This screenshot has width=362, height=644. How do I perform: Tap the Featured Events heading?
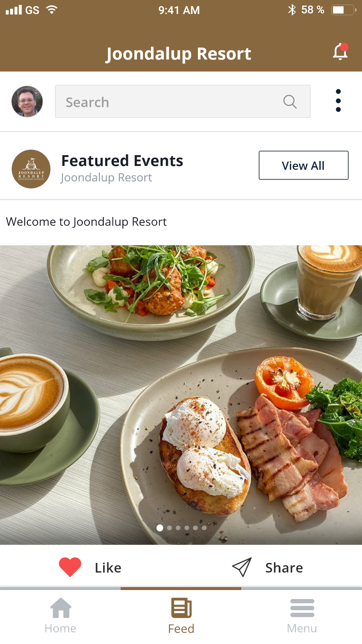[122, 160]
